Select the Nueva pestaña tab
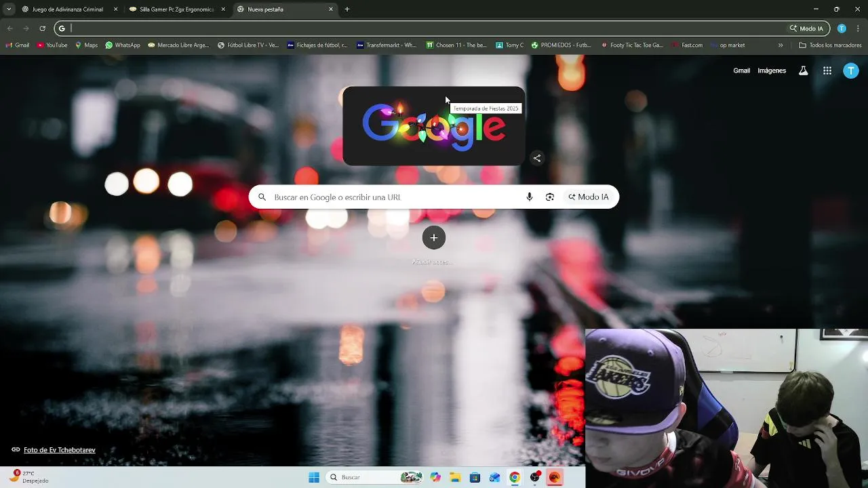868x488 pixels. click(284, 9)
